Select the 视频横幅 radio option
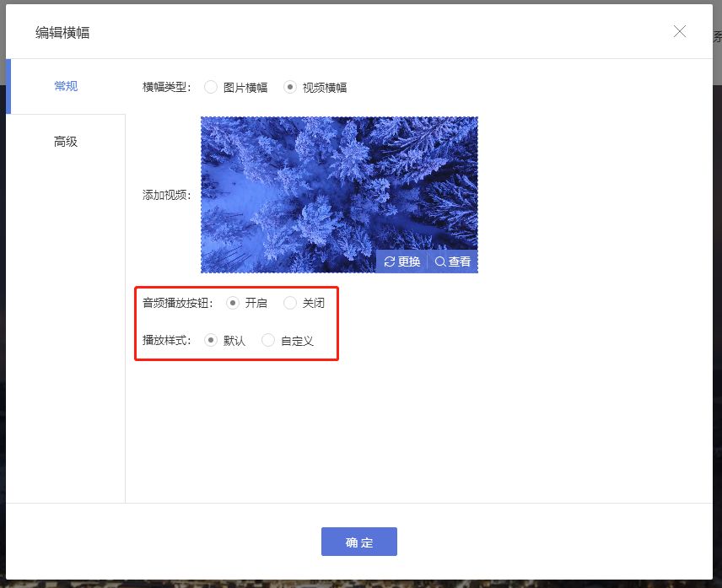The height and width of the screenshot is (588, 722). click(x=290, y=87)
